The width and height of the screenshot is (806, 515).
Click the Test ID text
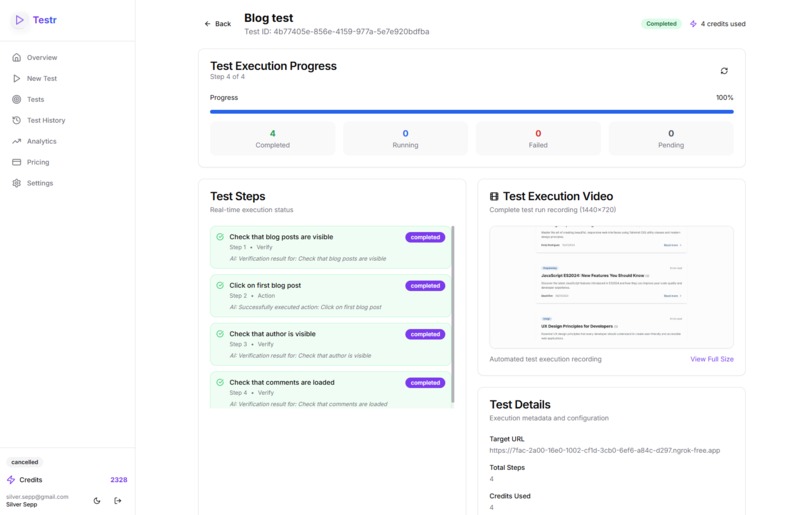coord(337,32)
